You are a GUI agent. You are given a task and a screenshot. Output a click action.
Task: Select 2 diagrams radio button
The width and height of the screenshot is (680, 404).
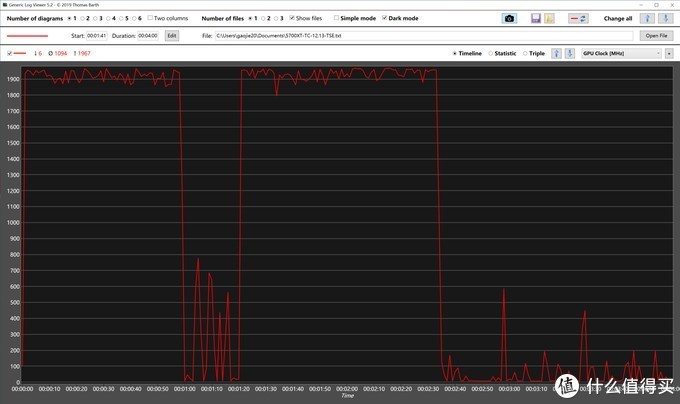pos(82,18)
